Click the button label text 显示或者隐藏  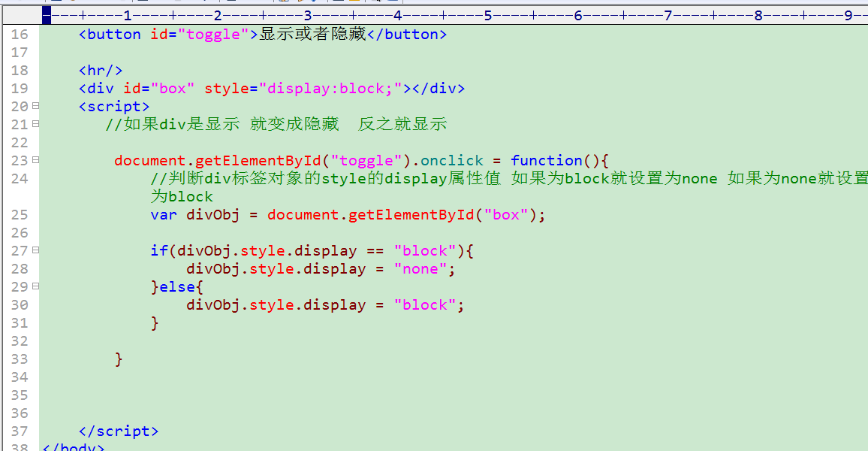coord(313,34)
